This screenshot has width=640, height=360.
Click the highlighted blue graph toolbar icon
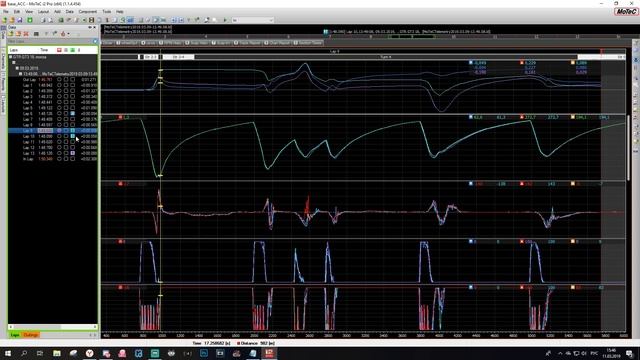point(131,20)
